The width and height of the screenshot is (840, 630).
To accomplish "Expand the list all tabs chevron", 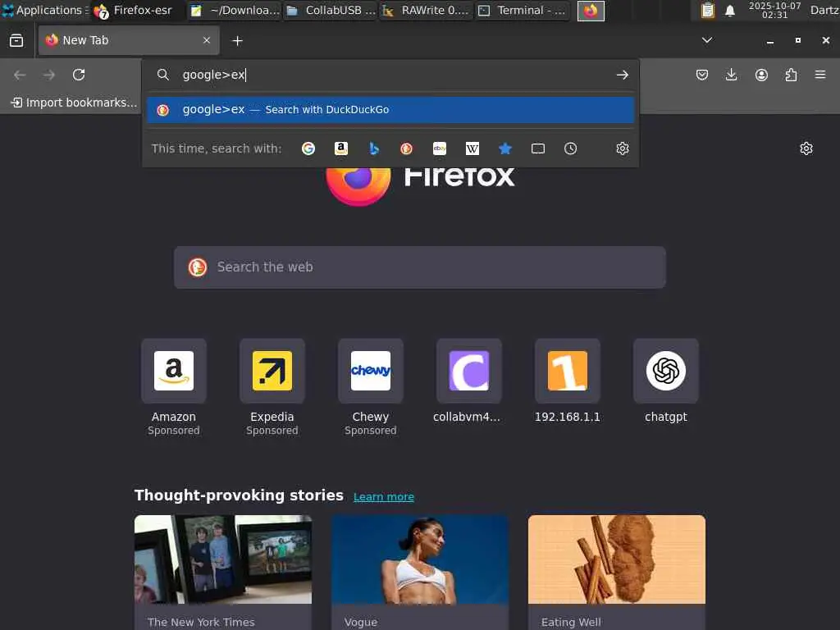I will 707,40.
